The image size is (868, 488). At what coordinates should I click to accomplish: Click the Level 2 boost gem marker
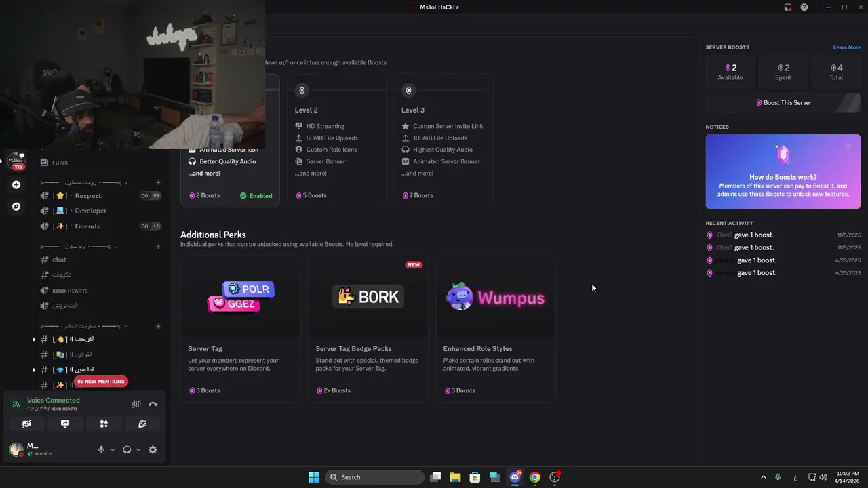302,90
